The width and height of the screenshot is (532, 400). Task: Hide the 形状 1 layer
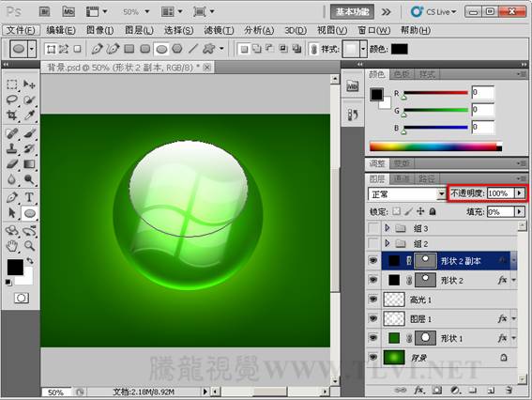coord(373,338)
